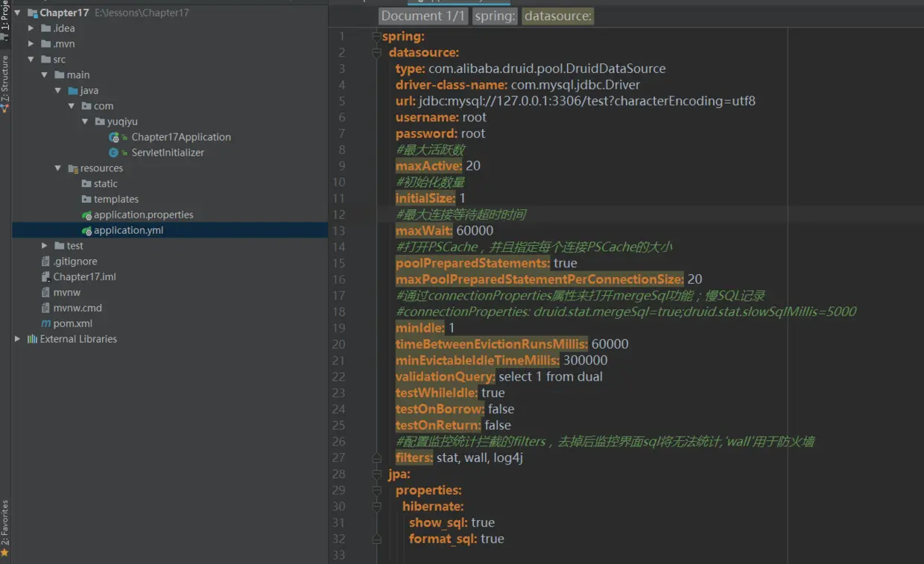Viewport: 924px width, 564px height.
Task: Click application.yml file icon
Action: coord(86,230)
